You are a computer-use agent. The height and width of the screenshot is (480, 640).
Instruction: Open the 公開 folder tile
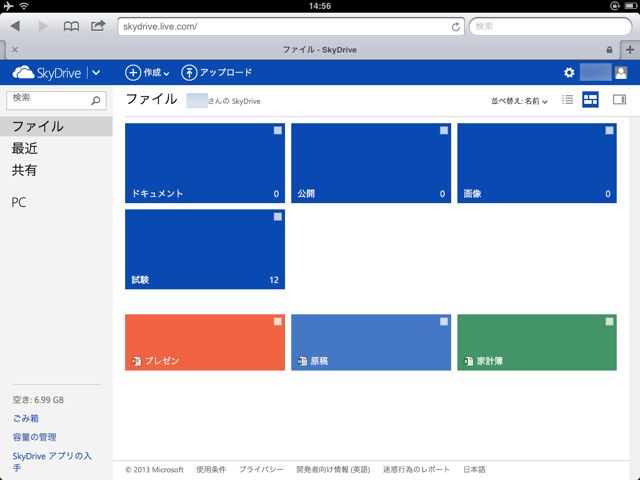coord(371,163)
